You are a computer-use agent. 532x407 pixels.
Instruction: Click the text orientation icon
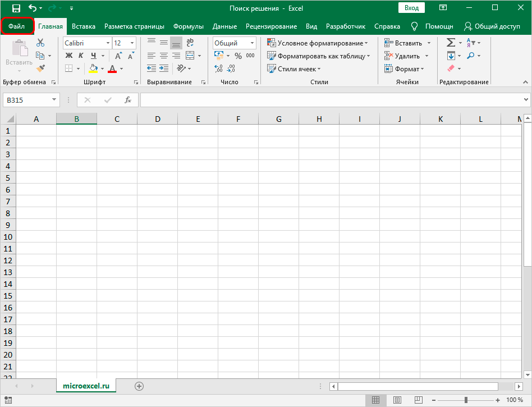tap(181, 68)
